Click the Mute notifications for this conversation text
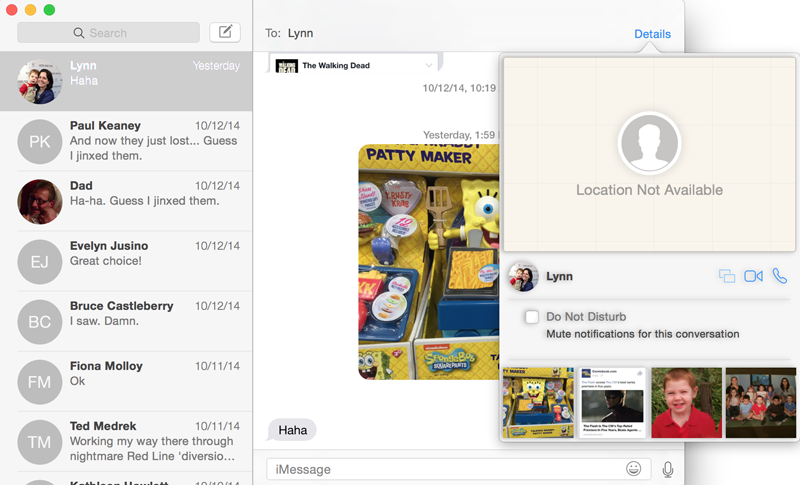Image resolution: width=800 pixels, height=485 pixels. pos(642,334)
